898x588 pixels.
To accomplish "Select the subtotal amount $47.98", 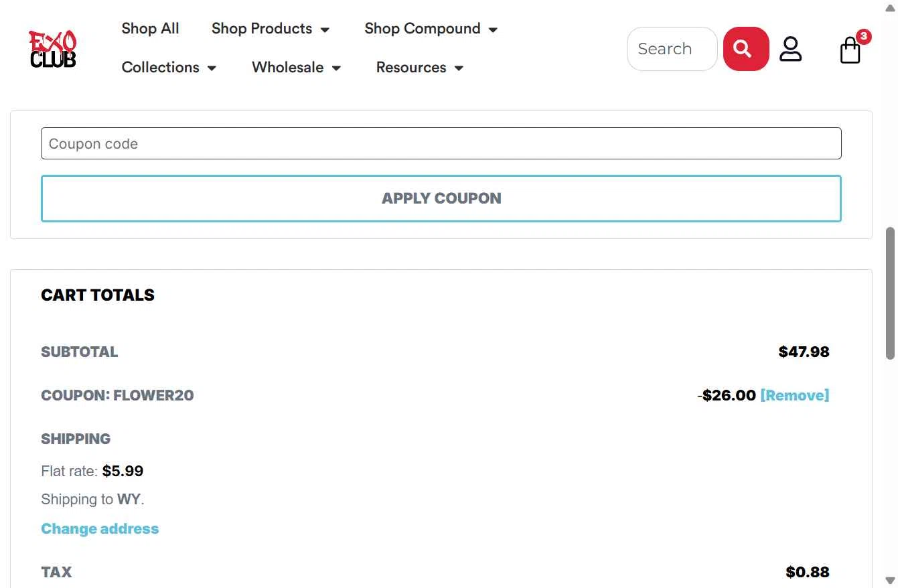I will tap(804, 352).
